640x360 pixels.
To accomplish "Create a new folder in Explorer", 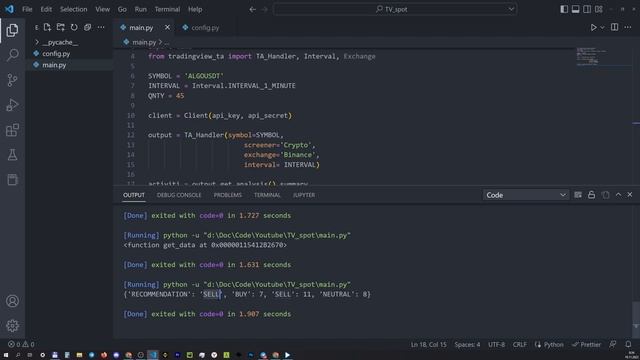I will point(60,27).
